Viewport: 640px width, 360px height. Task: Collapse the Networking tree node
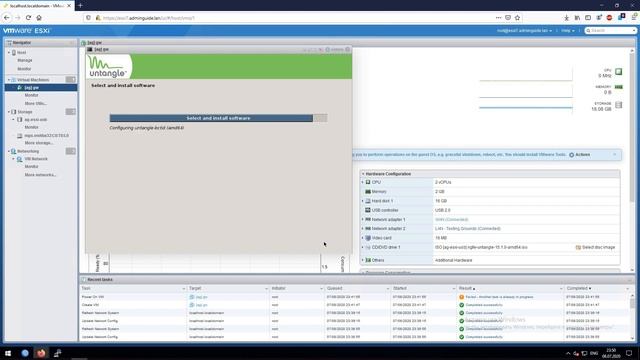(x=9, y=151)
